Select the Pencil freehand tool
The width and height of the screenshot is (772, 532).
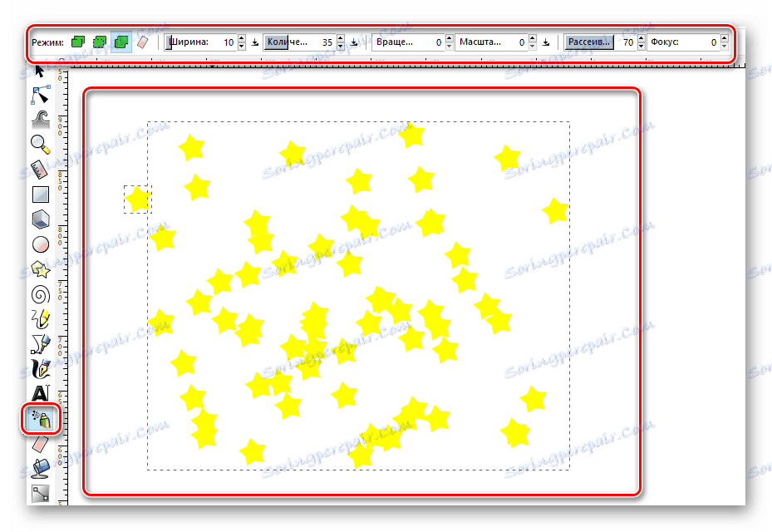tap(41, 319)
